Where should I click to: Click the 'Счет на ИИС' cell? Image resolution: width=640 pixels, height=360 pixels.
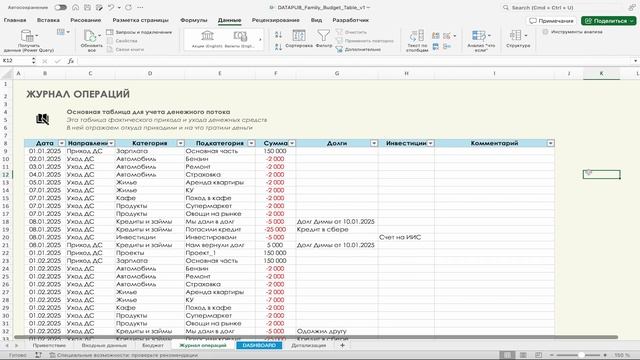click(406, 237)
